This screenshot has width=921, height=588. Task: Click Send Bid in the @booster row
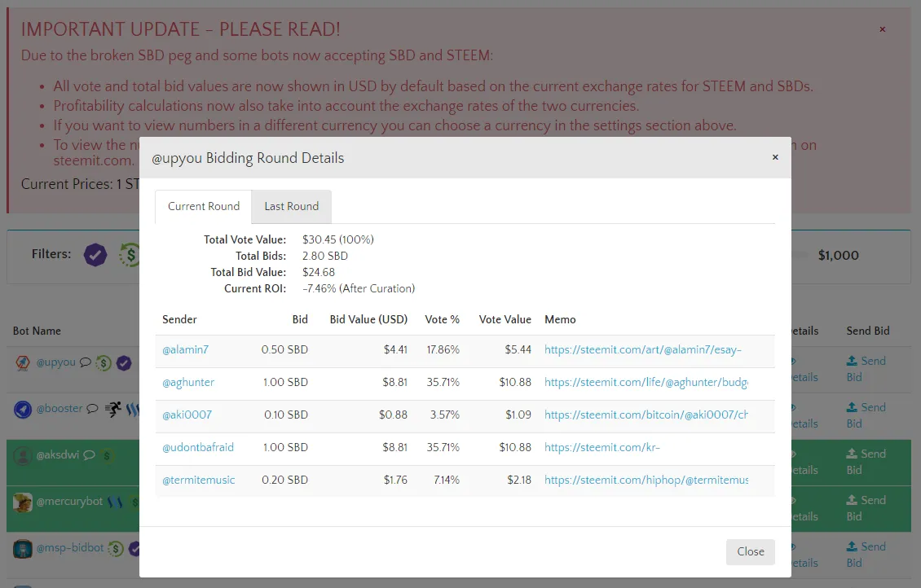click(866, 415)
